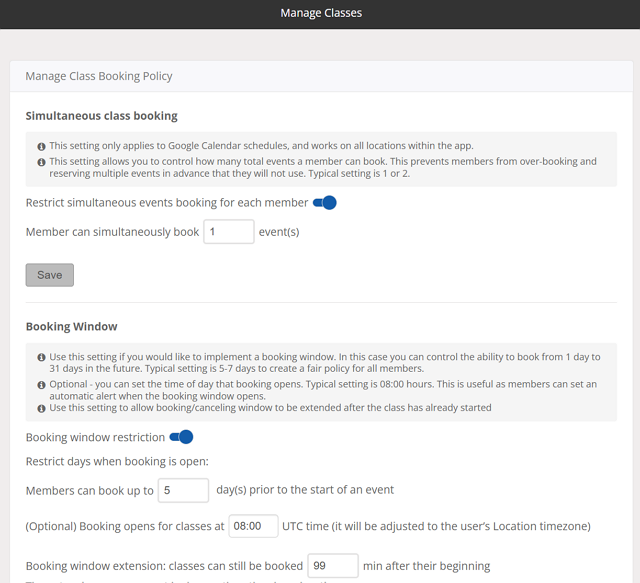Focus the simultaneous events number field

[229, 232]
